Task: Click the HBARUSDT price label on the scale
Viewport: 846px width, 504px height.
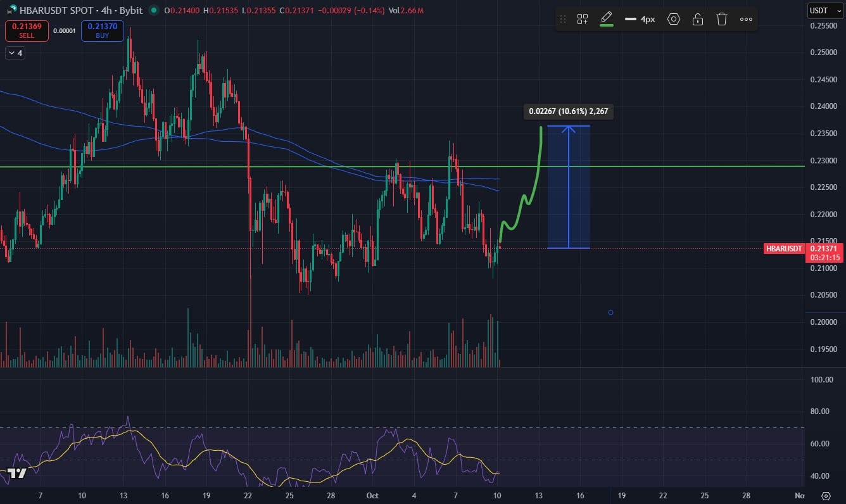Action: [x=783, y=249]
